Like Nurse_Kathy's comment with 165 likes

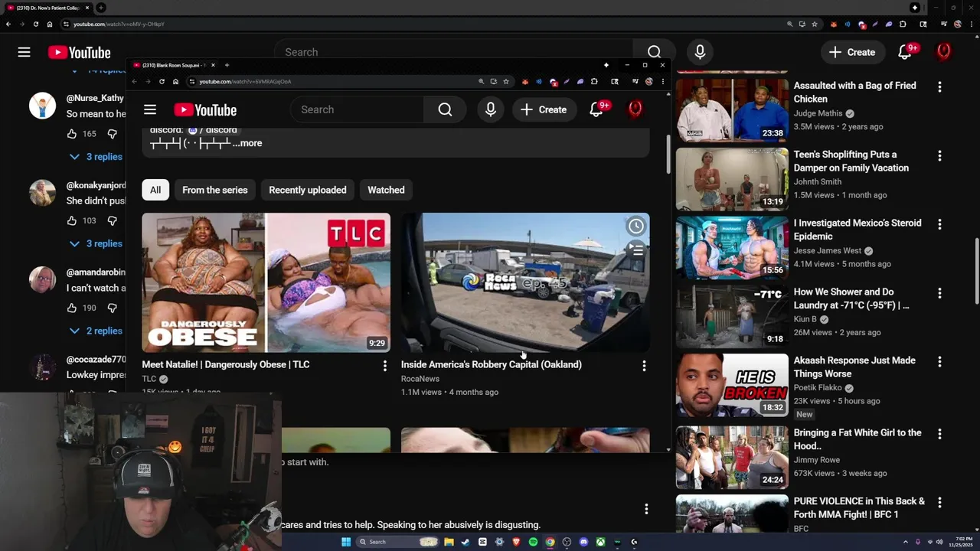pyautogui.click(x=72, y=133)
